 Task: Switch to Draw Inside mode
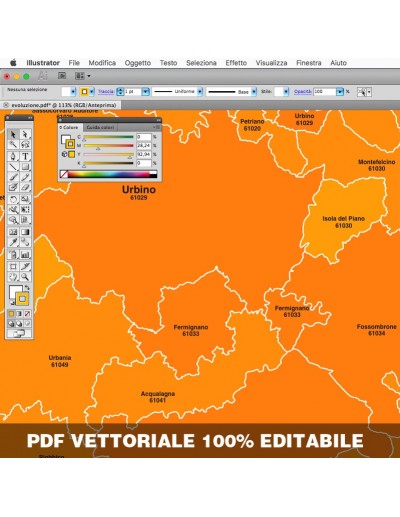tap(27, 323)
